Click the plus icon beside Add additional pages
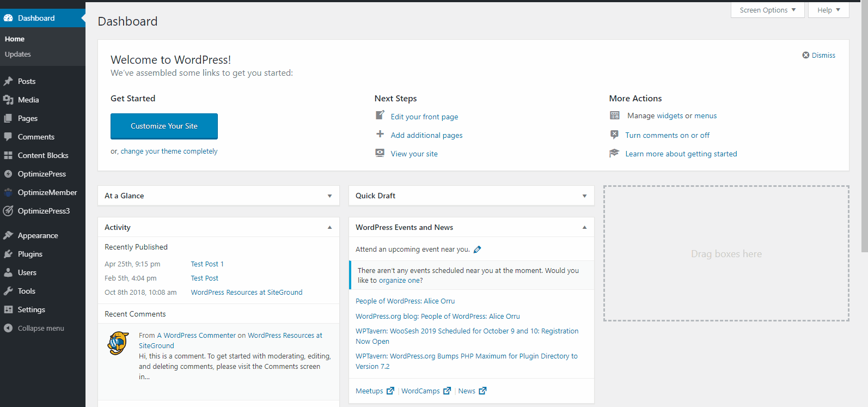Image resolution: width=868 pixels, height=407 pixels. (x=380, y=134)
